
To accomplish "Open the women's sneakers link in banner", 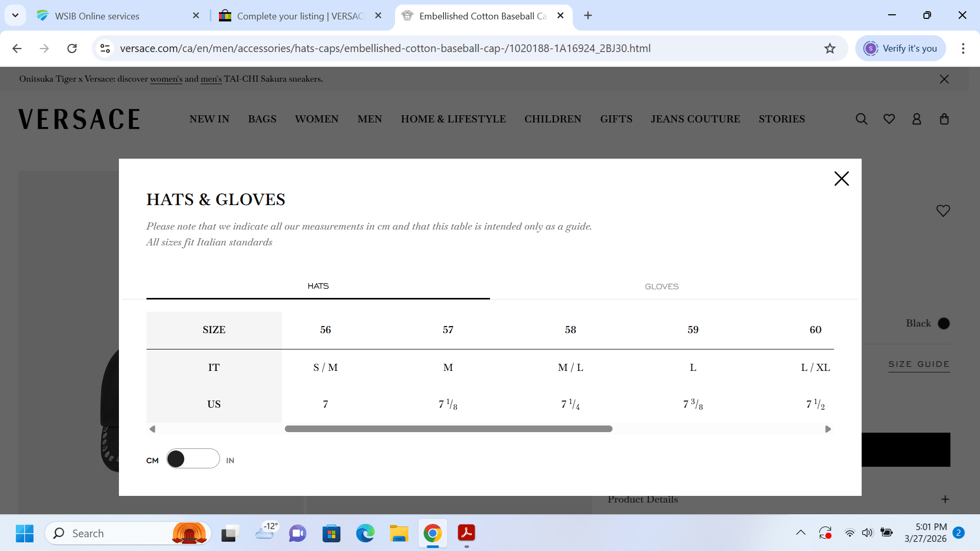I will 166,79.
